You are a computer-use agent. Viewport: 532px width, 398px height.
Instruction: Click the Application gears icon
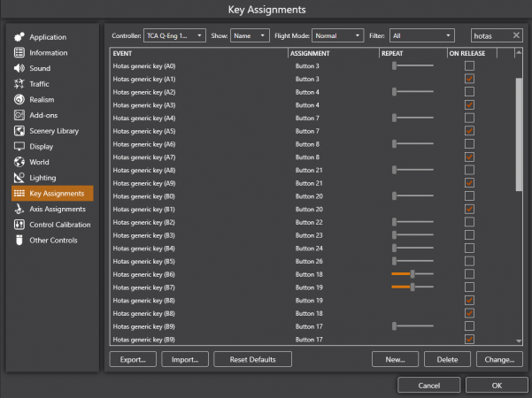click(x=19, y=37)
